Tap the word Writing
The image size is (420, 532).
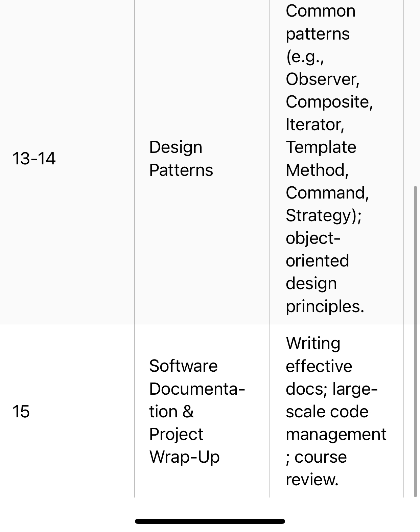pyautogui.click(x=313, y=343)
